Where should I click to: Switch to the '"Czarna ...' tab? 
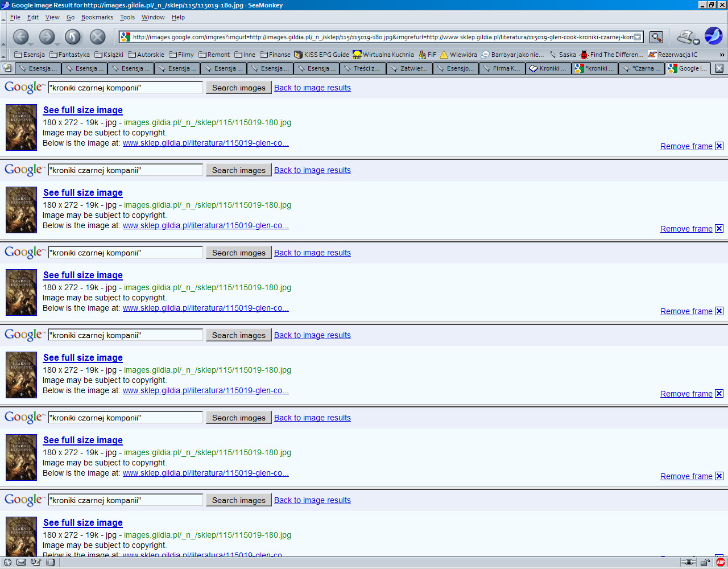click(x=642, y=68)
